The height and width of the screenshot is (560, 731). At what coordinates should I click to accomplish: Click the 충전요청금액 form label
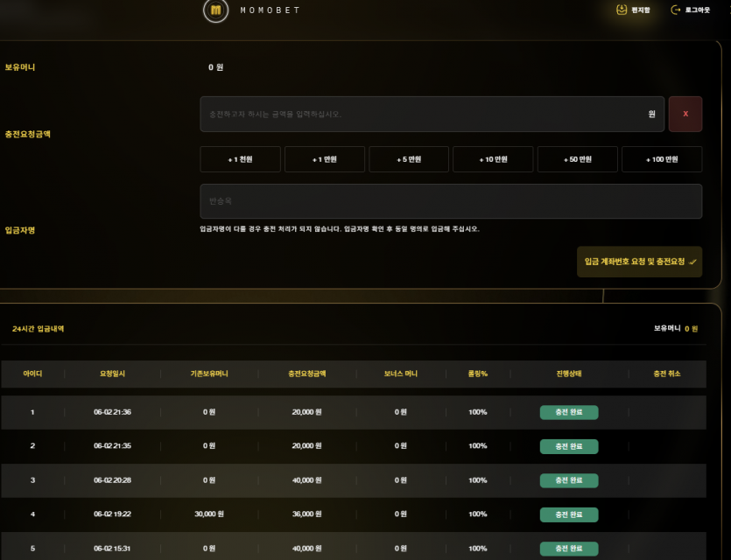click(x=27, y=134)
